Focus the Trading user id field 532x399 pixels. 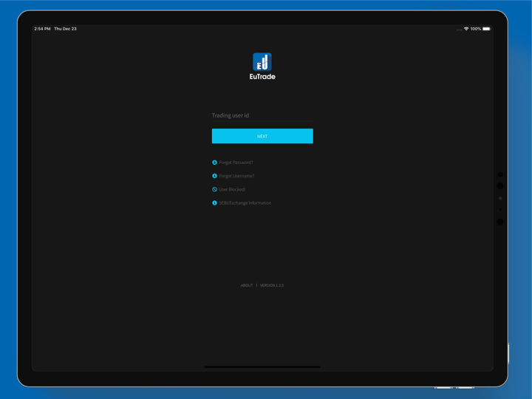(262, 115)
